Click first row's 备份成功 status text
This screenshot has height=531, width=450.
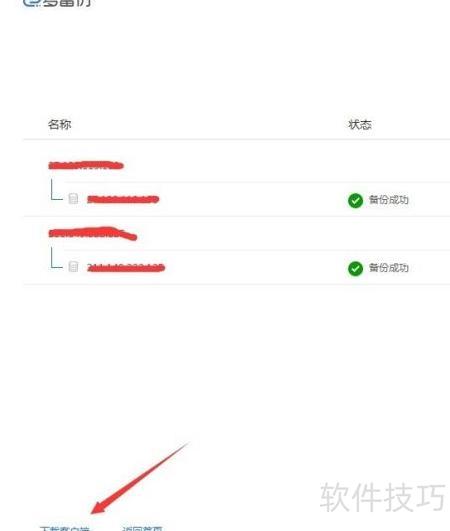[389, 200]
